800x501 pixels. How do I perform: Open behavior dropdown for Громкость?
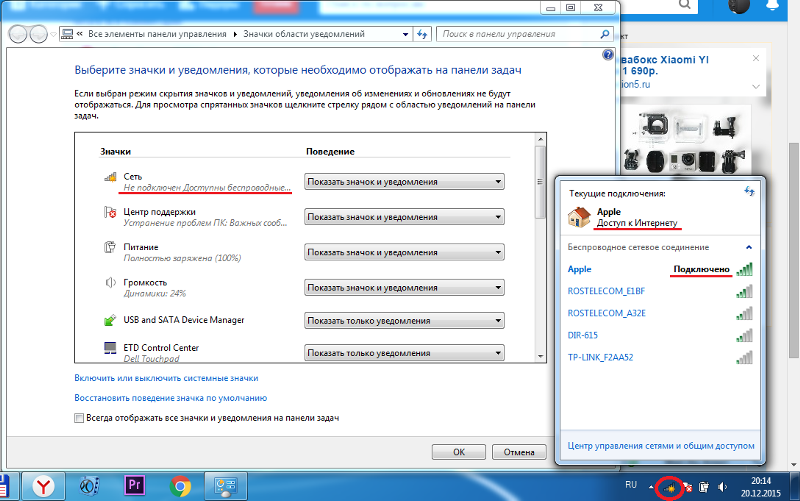[x=404, y=288]
